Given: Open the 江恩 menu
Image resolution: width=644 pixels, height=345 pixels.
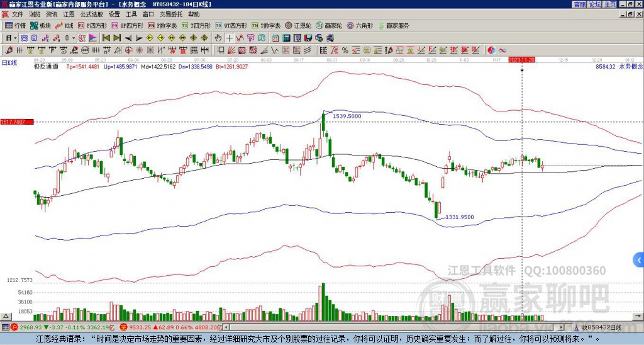Looking at the screenshot, I should (x=69, y=14).
